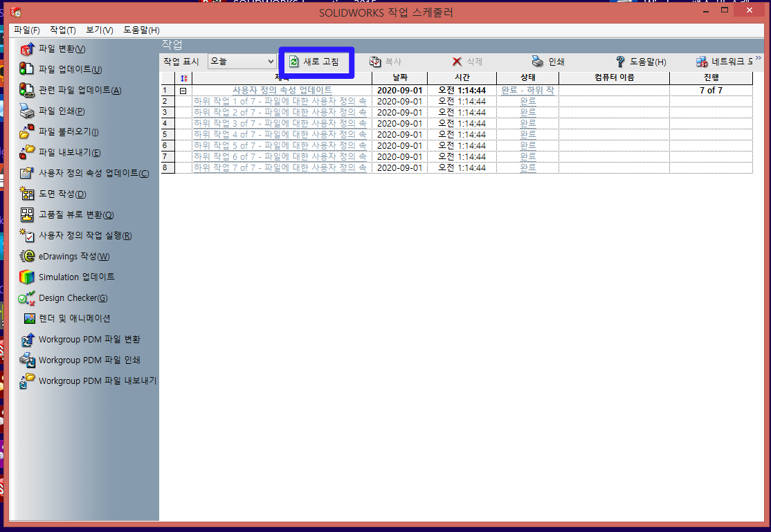Click 사용자 정의 속성 업데이트 sidebar icon
The image size is (771, 532).
(26, 173)
